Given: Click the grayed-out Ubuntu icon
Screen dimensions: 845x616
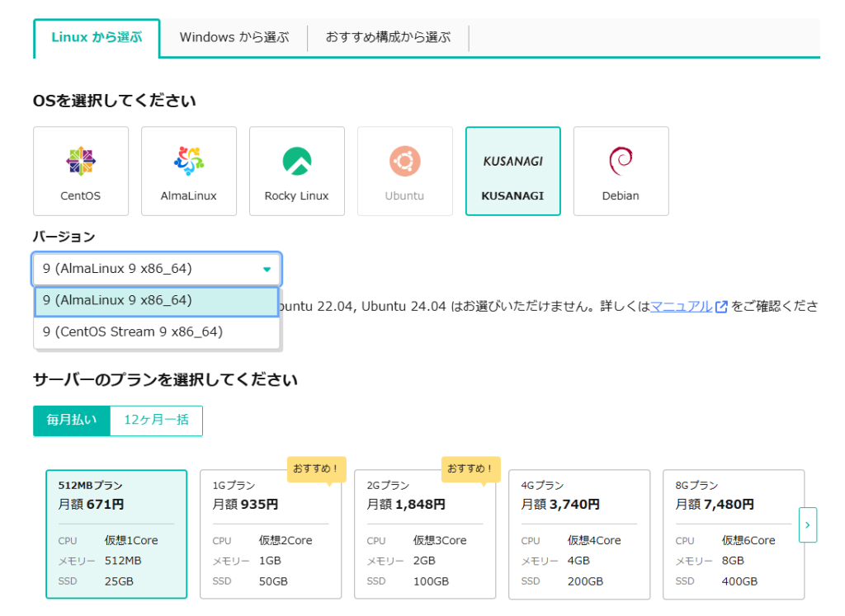Looking at the screenshot, I should tap(404, 161).
